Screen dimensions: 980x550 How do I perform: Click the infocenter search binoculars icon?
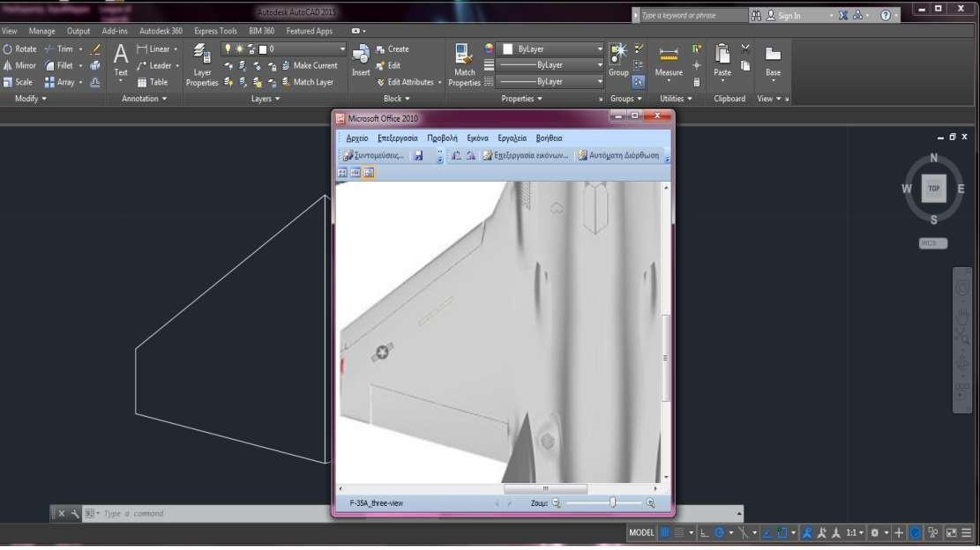coord(756,16)
